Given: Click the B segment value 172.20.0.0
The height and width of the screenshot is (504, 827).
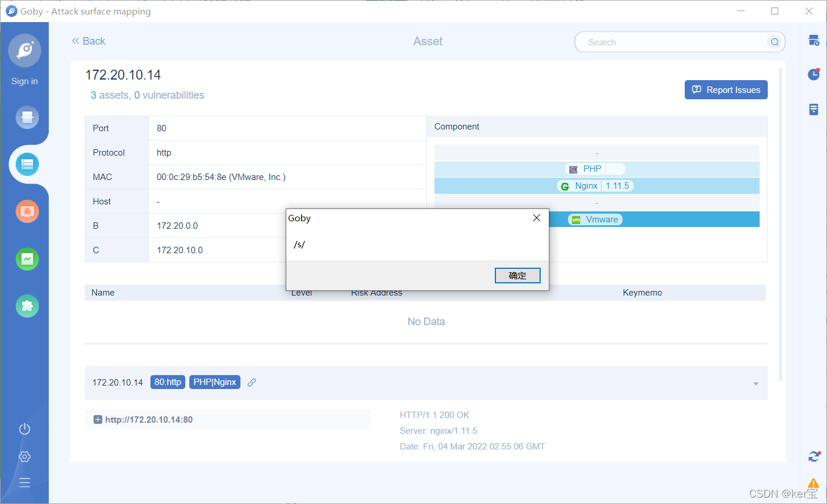Looking at the screenshot, I should [177, 226].
